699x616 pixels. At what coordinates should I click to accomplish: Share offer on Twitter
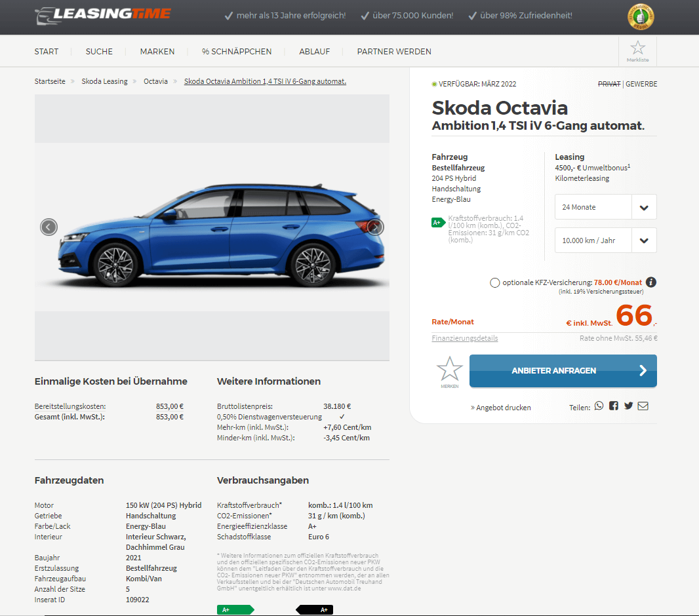pyautogui.click(x=629, y=406)
